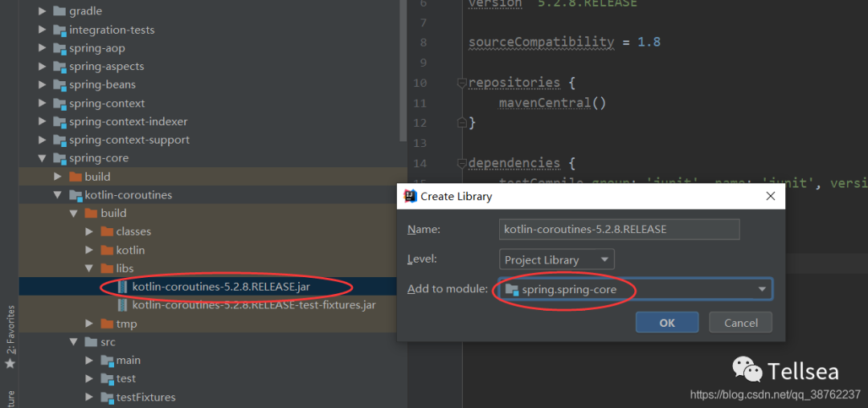868x408 pixels.
Task: Click the spring-context-indexer module icon
Action: click(x=59, y=121)
